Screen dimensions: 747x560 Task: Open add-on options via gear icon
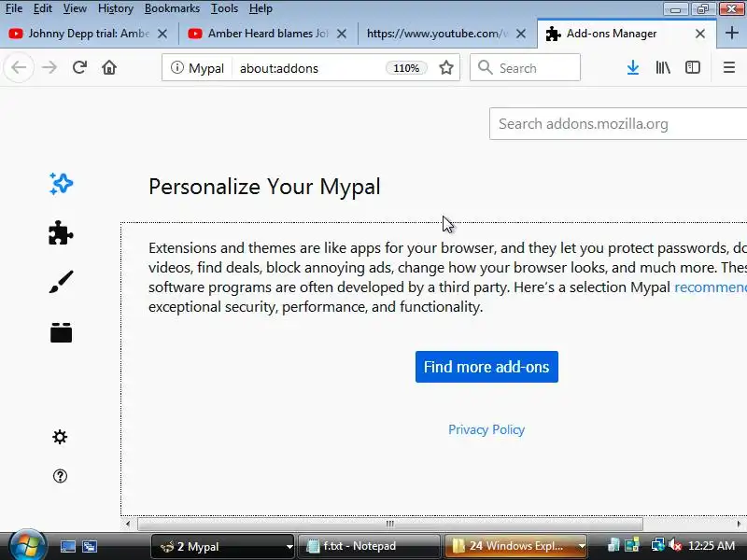pyautogui.click(x=60, y=437)
